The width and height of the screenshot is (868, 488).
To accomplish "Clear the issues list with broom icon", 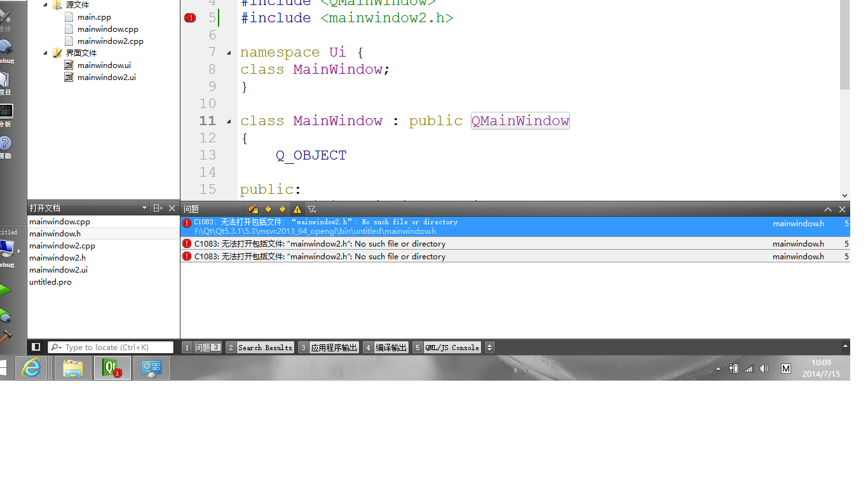I will [x=254, y=209].
